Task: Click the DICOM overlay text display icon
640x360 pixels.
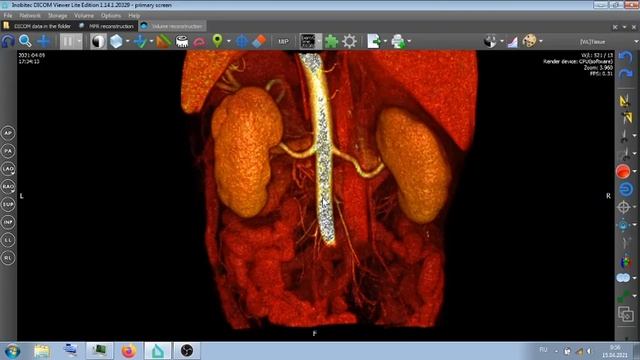Action: (308, 41)
